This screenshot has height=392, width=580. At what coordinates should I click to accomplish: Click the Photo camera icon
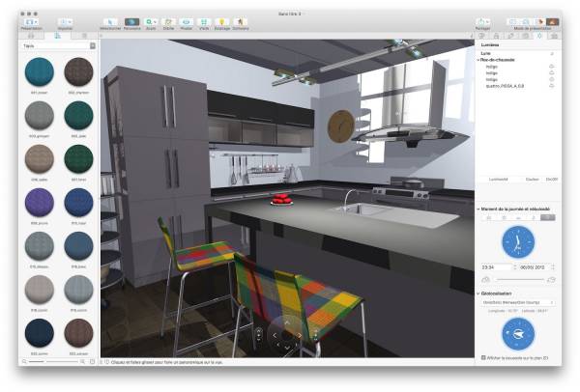pyautogui.click(x=187, y=20)
